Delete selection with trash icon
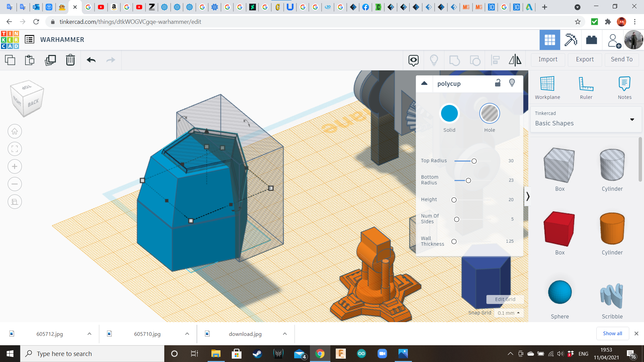The height and width of the screenshot is (362, 644). coord(70,60)
